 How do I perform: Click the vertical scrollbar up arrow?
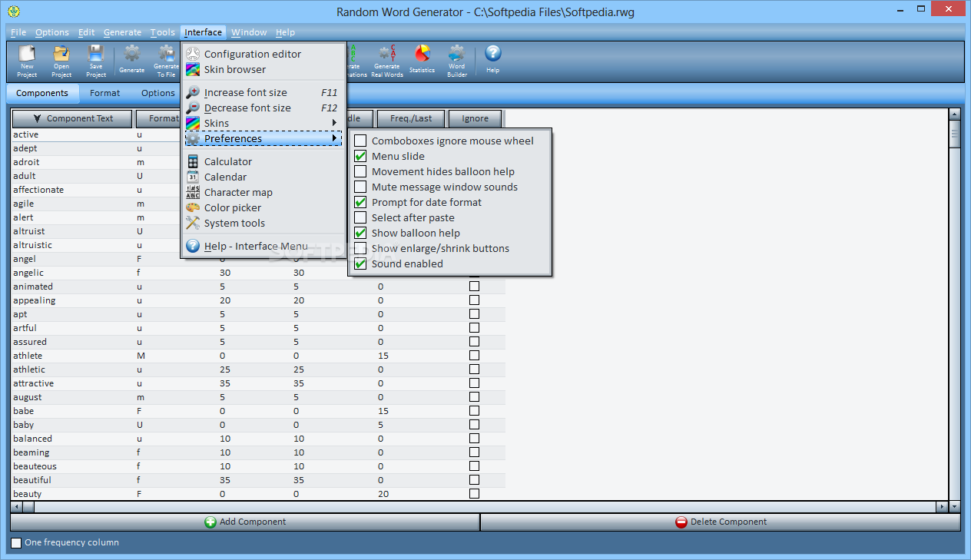coord(955,114)
